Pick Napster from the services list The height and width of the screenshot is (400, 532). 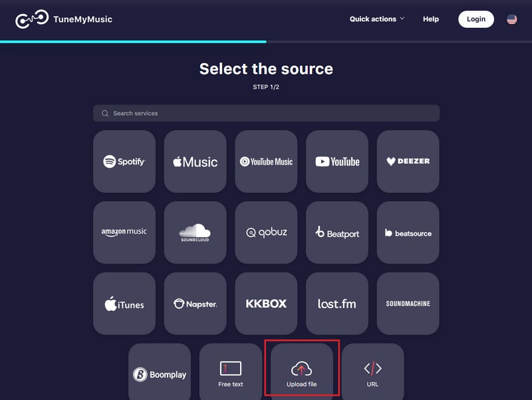(x=195, y=303)
